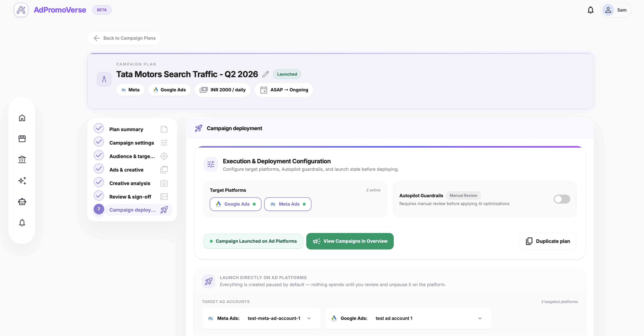
Task: Toggle Meta Ads target platform
Action: click(x=288, y=204)
